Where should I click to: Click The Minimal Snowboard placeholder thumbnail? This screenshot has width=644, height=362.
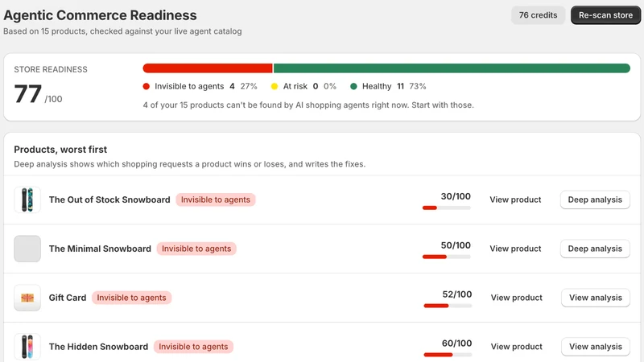pyautogui.click(x=27, y=249)
